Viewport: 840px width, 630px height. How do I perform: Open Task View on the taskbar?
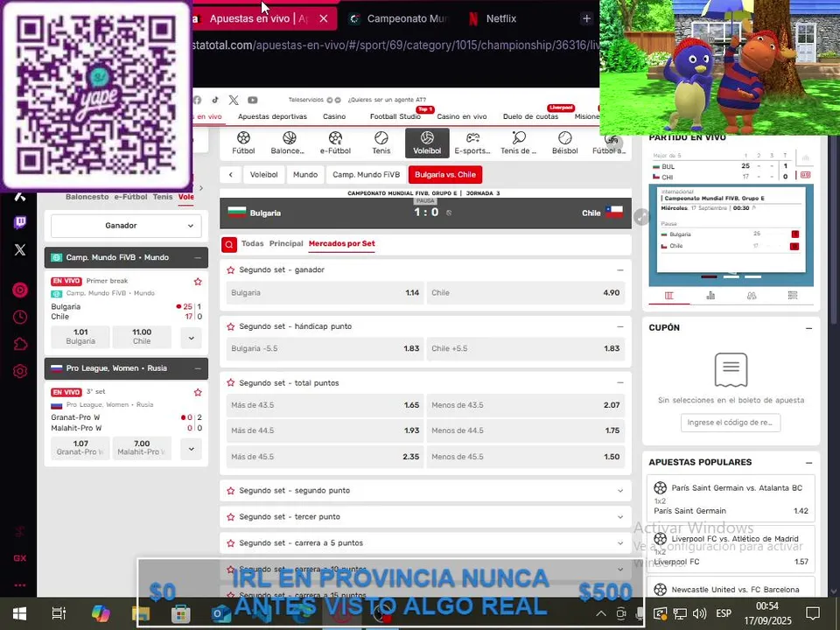coord(59,613)
